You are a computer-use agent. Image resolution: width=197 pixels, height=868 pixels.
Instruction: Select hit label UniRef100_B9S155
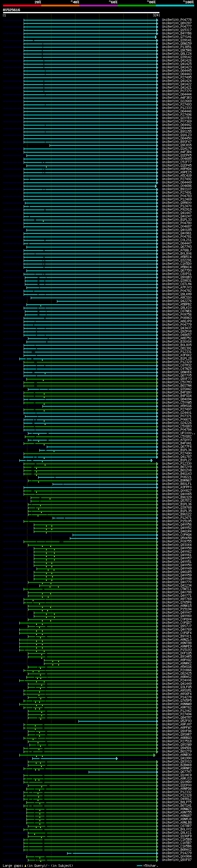177,131
